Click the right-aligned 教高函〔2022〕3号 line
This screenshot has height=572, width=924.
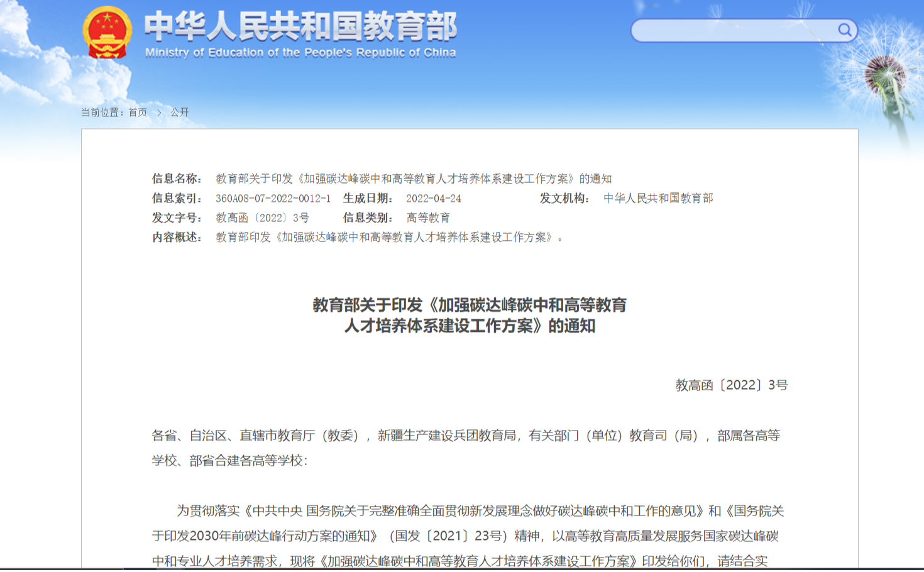tap(731, 385)
